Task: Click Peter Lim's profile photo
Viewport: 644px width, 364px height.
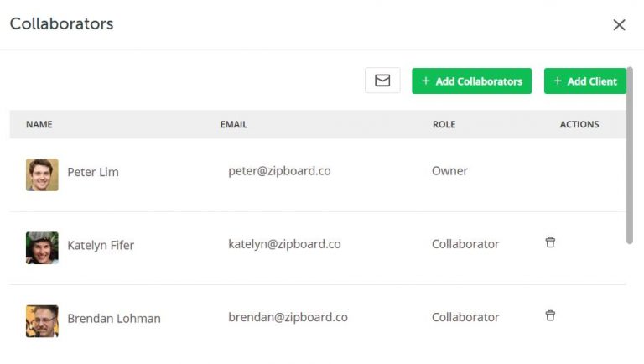Action: coord(42,174)
